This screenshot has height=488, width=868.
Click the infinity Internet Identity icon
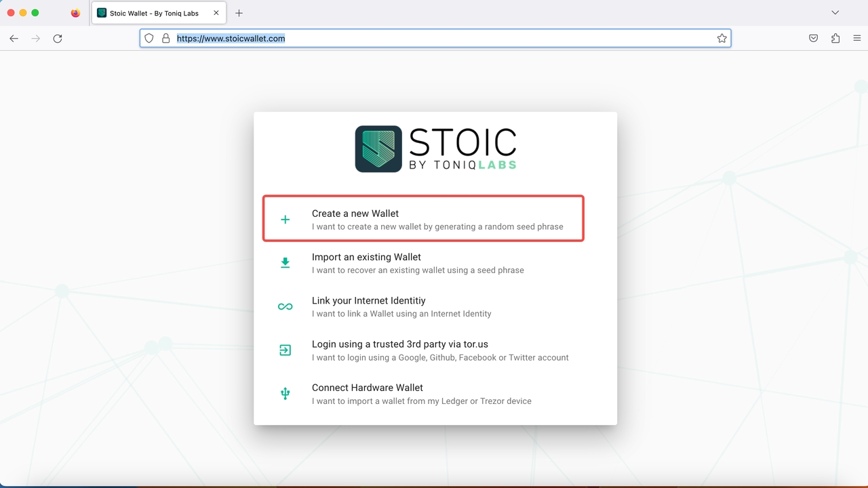tap(285, 306)
